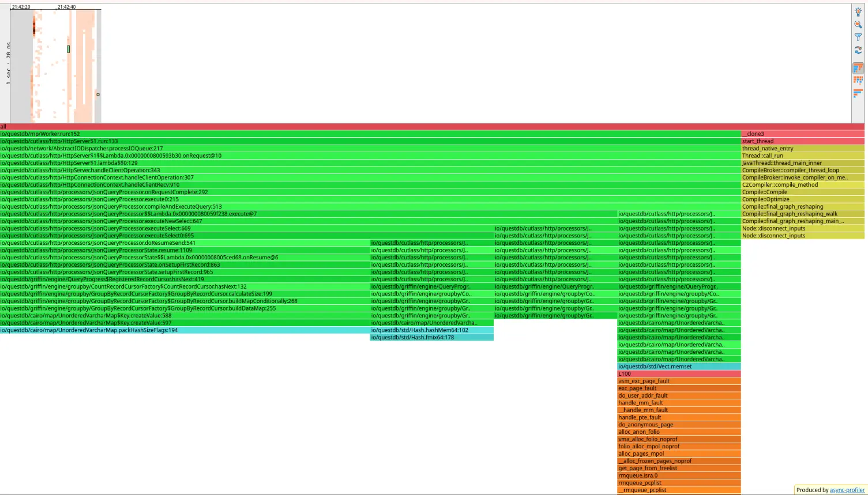
Task: Open the magnifying glass search tool
Action: tap(858, 24)
